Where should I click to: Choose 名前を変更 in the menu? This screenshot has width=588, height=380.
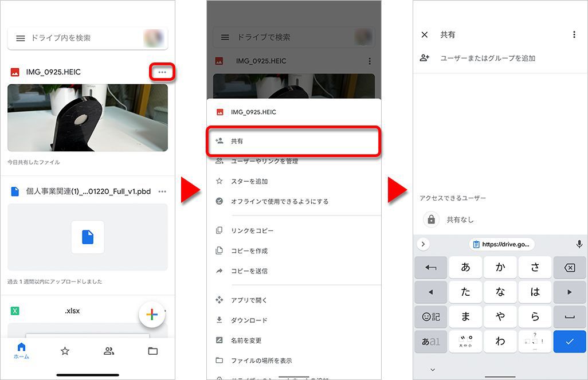293,340
